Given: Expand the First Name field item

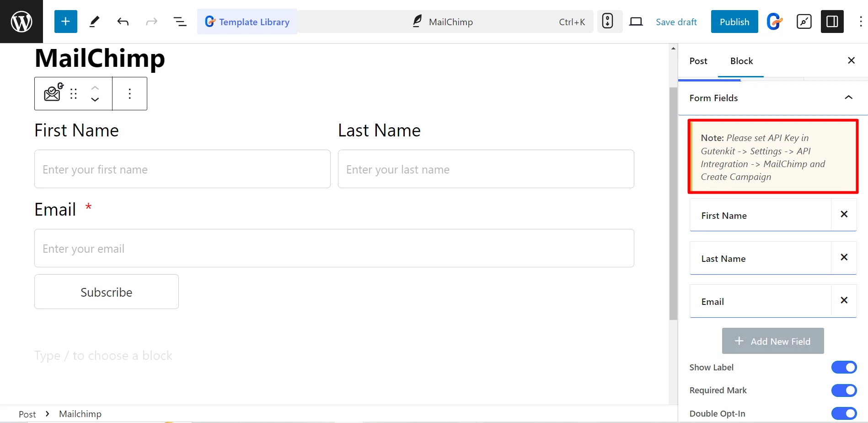Looking at the screenshot, I should point(760,215).
